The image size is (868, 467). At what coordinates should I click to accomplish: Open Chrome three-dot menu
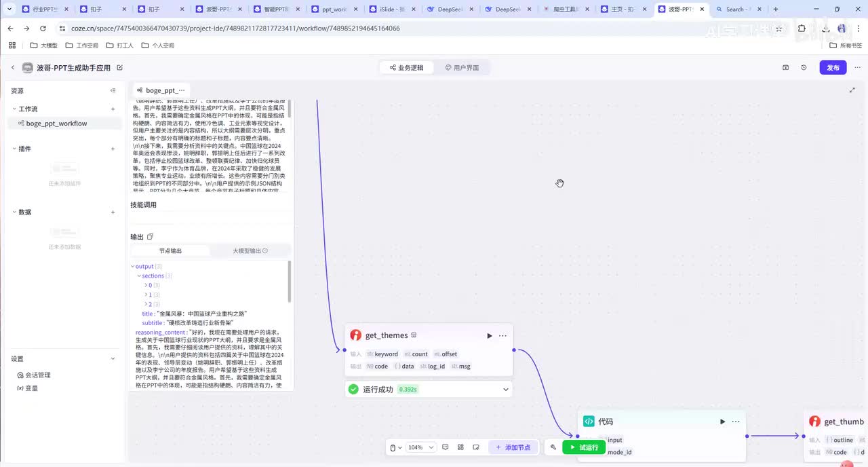(857, 29)
